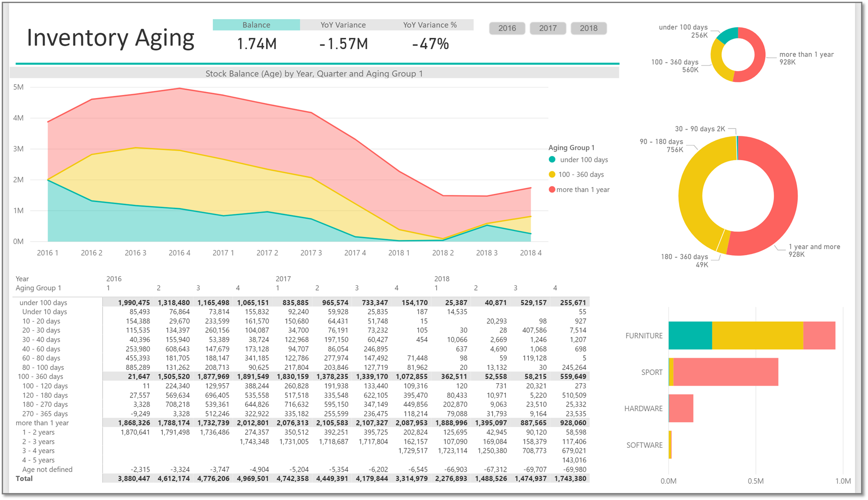The width and height of the screenshot is (868, 500).
Task: Click the SPORT category bar
Action: pos(723,372)
